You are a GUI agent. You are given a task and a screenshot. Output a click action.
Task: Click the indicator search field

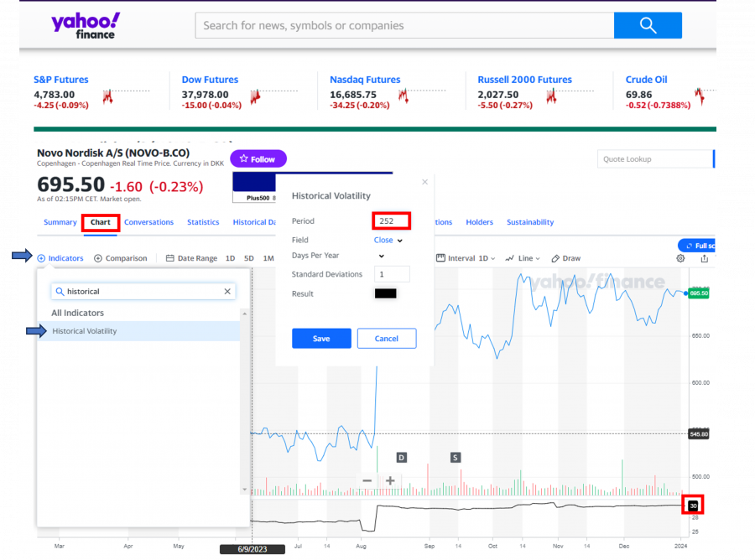143,291
